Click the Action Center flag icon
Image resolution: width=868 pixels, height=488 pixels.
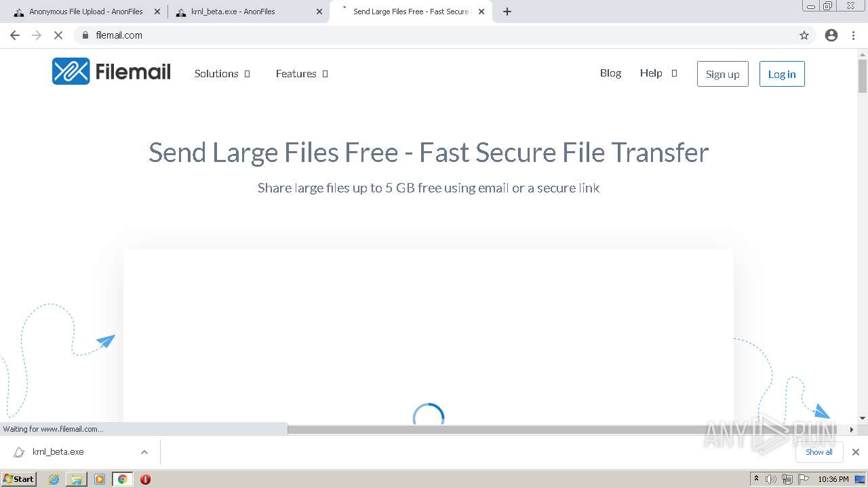(802, 479)
